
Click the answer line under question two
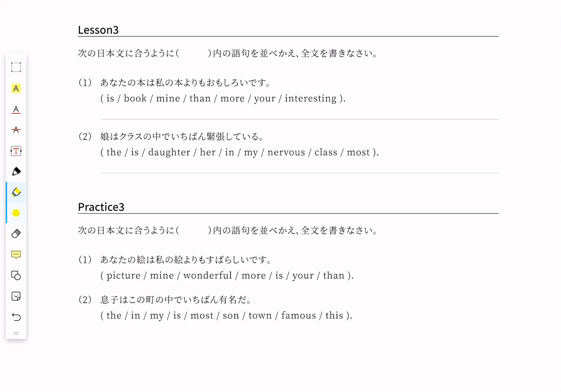[299, 173]
